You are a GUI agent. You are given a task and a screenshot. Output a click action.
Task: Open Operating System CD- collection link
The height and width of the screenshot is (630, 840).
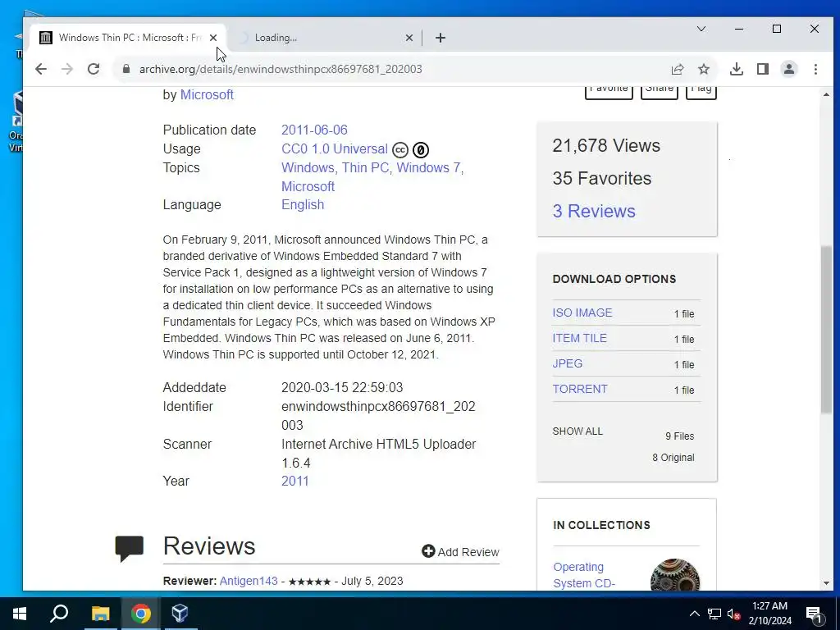coord(584,575)
